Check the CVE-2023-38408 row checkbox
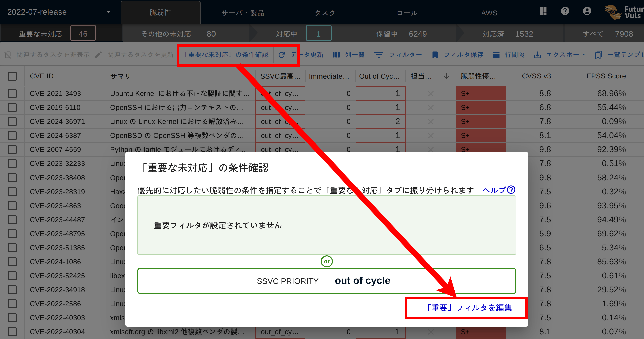The height and width of the screenshot is (339, 644). (x=12, y=178)
